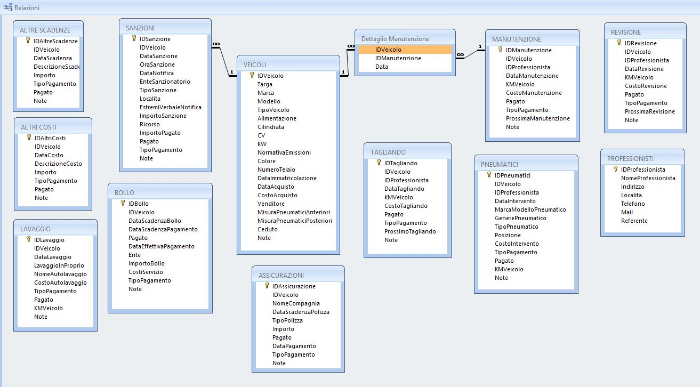
Task: Select the VEICOLI table title bar
Action: pos(288,64)
